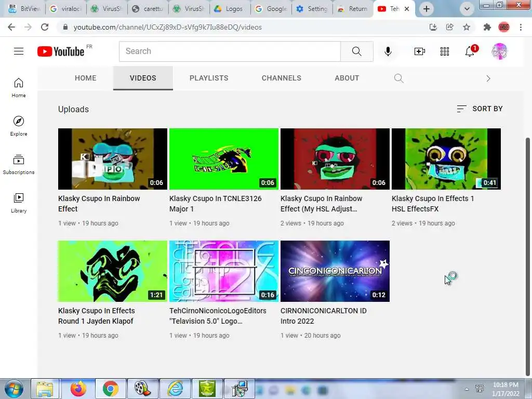532x399 pixels.
Task: Show hidden system tray icons
Action: pos(467,389)
